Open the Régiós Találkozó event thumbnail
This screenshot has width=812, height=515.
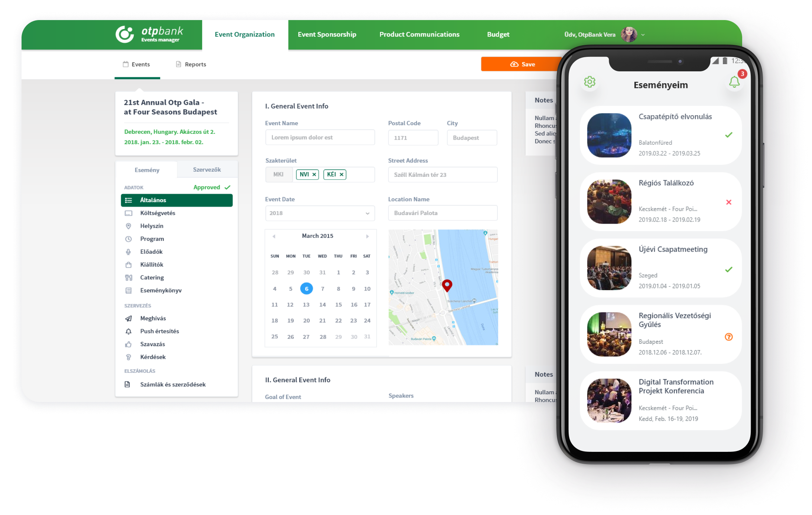click(609, 202)
